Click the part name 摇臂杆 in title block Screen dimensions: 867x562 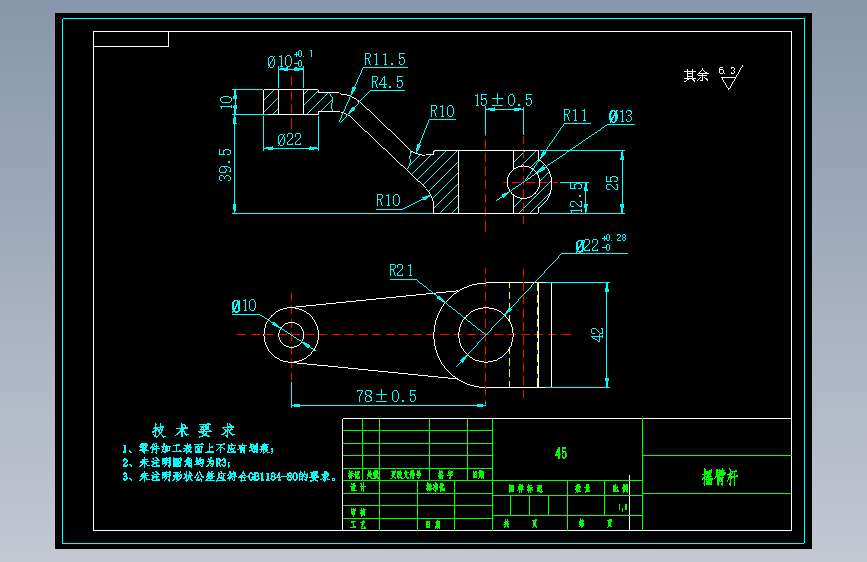pyautogui.click(x=719, y=476)
